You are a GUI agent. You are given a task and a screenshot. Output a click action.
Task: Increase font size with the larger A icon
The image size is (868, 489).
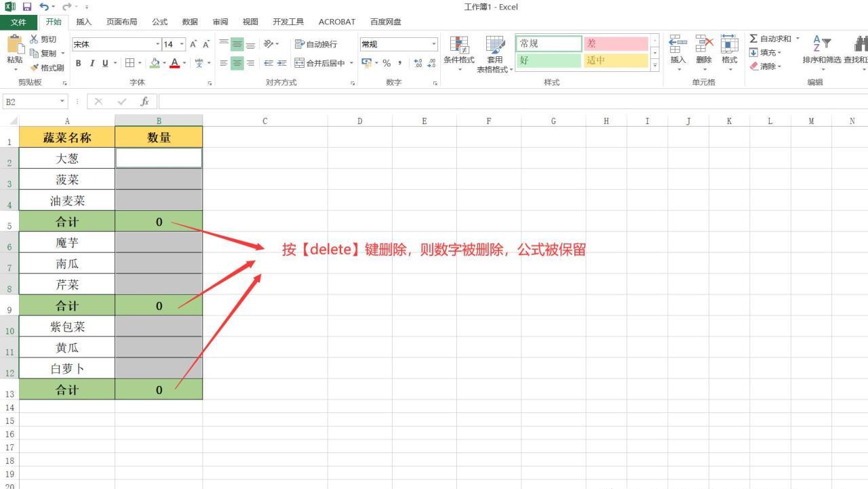(193, 44)
